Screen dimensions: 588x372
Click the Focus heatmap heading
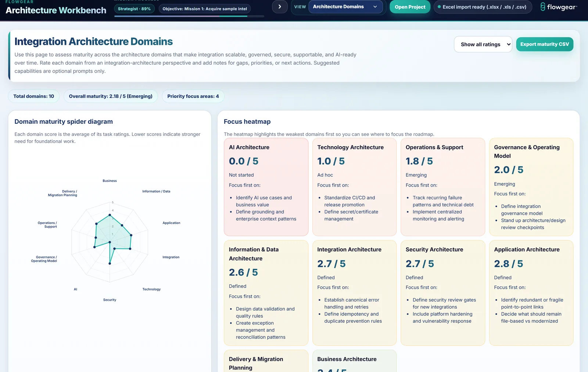coord(247,122)
